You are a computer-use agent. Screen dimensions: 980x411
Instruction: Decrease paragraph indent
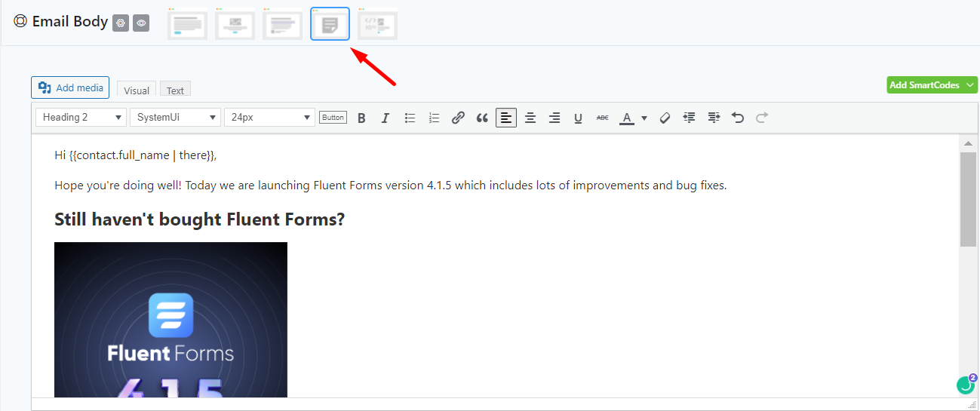tap(689, 118)
